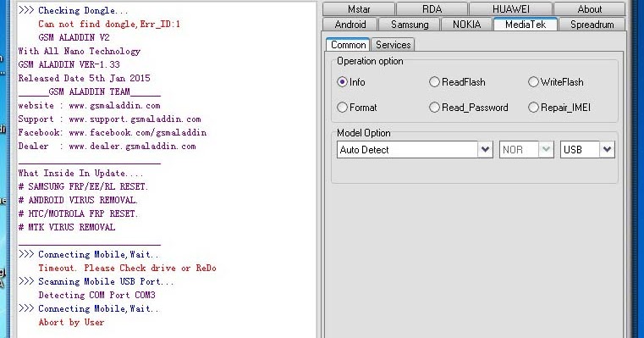This screenshot has height=338, width=644.
Task: Click the website www.gsmaladdin.com log line
Action: [x=89, y=105]
